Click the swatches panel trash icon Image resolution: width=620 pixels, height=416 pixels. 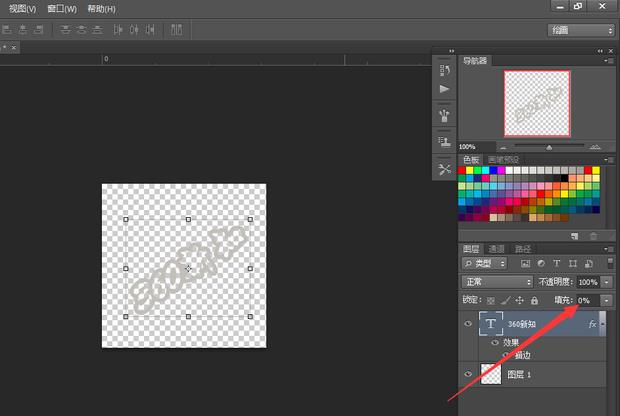594,236
